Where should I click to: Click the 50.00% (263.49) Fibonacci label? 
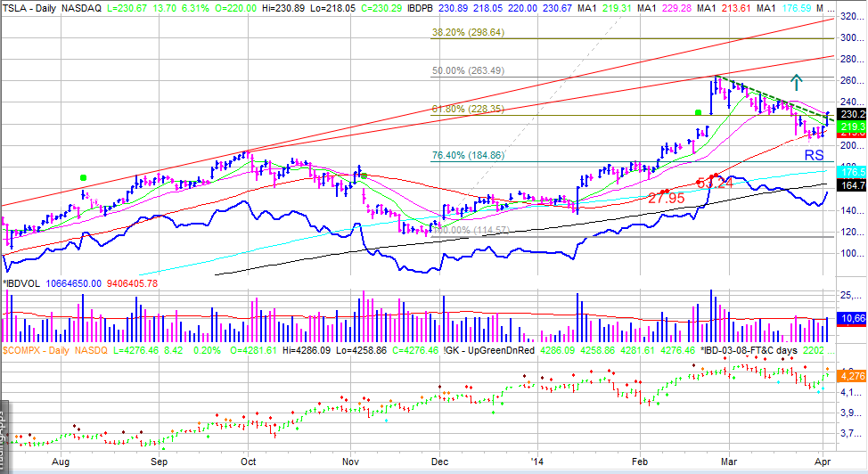tap(468, 71)
